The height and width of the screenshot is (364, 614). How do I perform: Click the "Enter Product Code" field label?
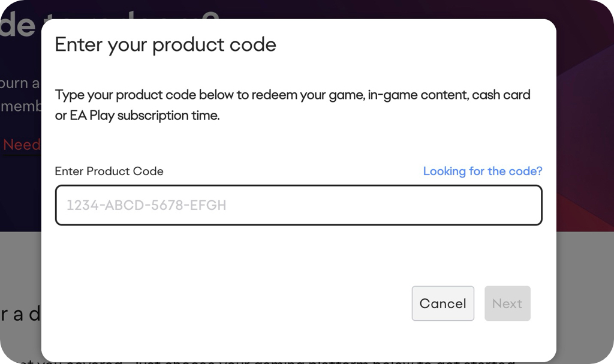click(x=109, y=172)
